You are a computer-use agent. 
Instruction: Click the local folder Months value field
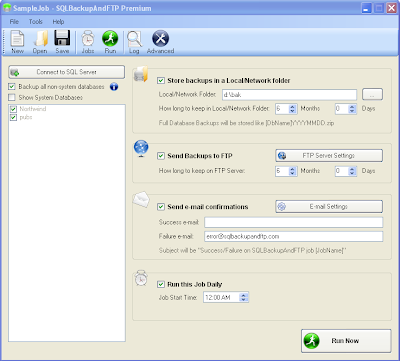pyautogui.click(x=282, y=109)
